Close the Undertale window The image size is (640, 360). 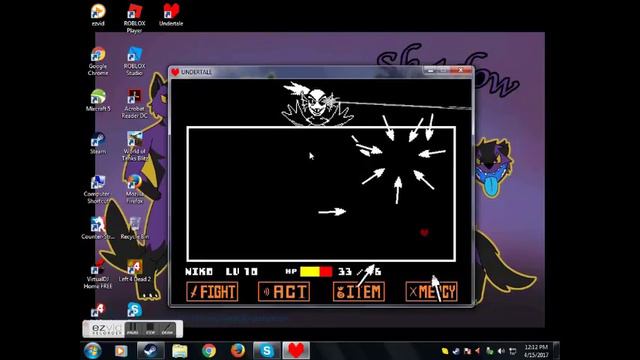pos(460,70)
